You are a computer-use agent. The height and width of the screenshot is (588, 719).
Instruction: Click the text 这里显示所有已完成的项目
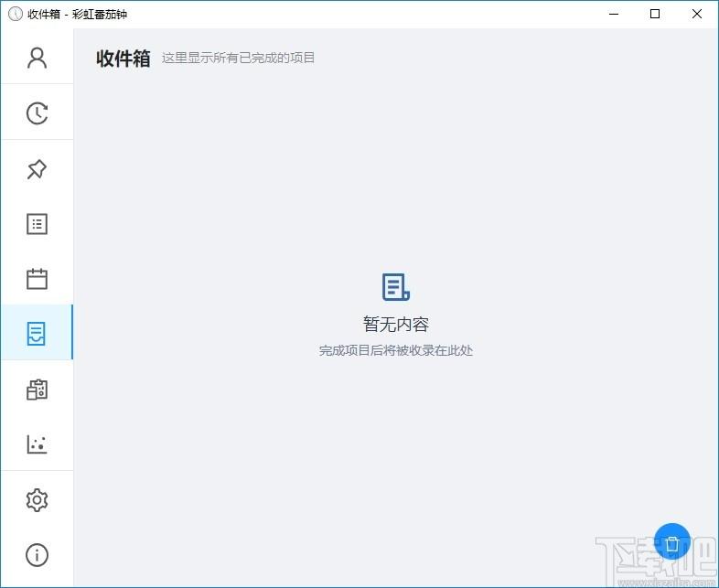[238, 58]
